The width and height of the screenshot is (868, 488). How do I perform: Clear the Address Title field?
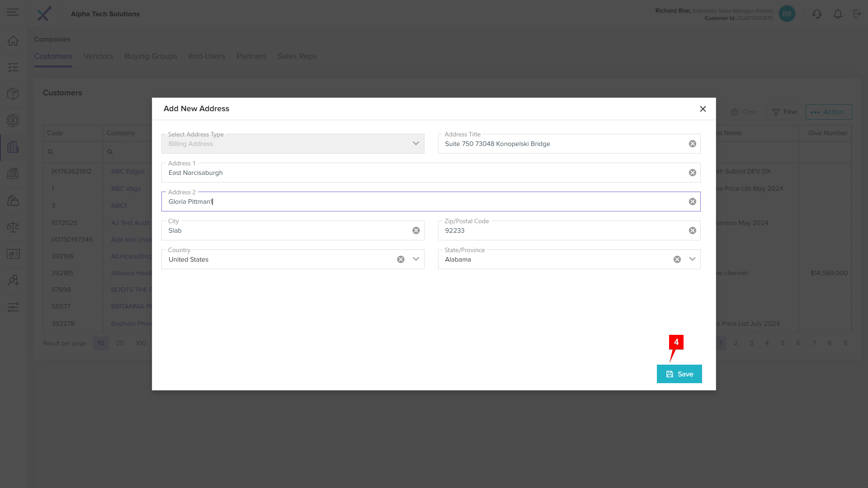(x=692, y=144)
